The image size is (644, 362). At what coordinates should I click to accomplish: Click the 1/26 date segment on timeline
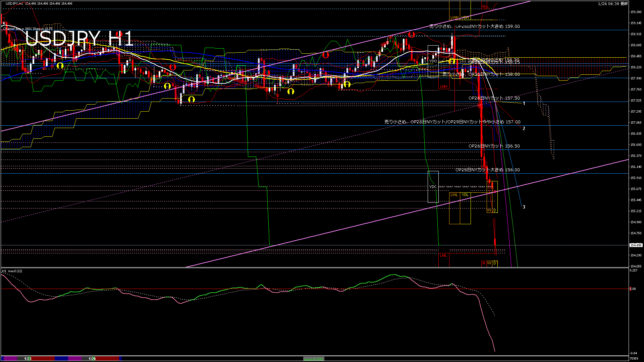click(x=92, y=359)
